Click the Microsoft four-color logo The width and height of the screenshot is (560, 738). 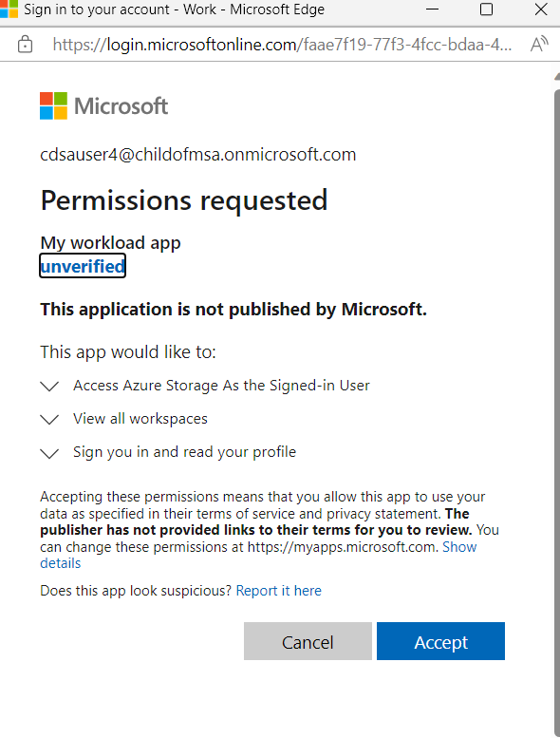53,105
